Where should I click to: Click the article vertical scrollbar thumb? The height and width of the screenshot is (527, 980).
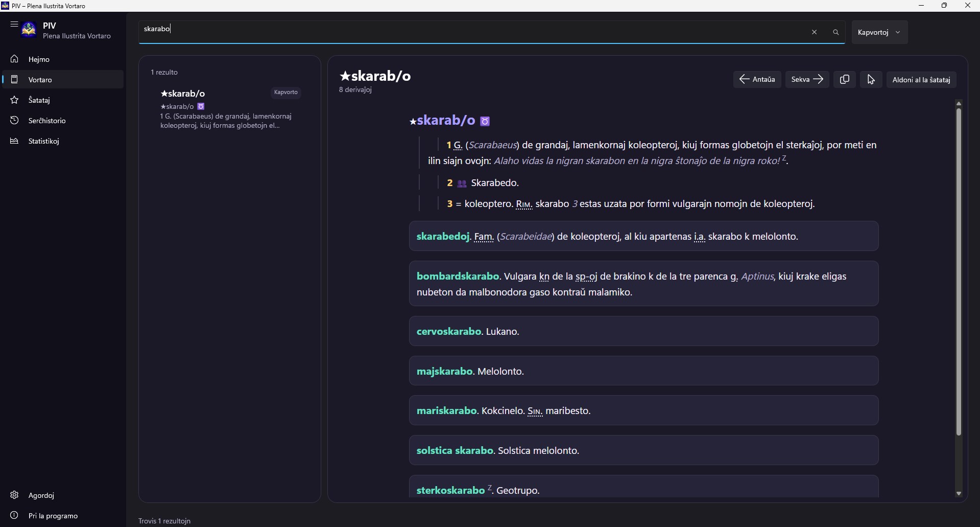coord(959,271)
